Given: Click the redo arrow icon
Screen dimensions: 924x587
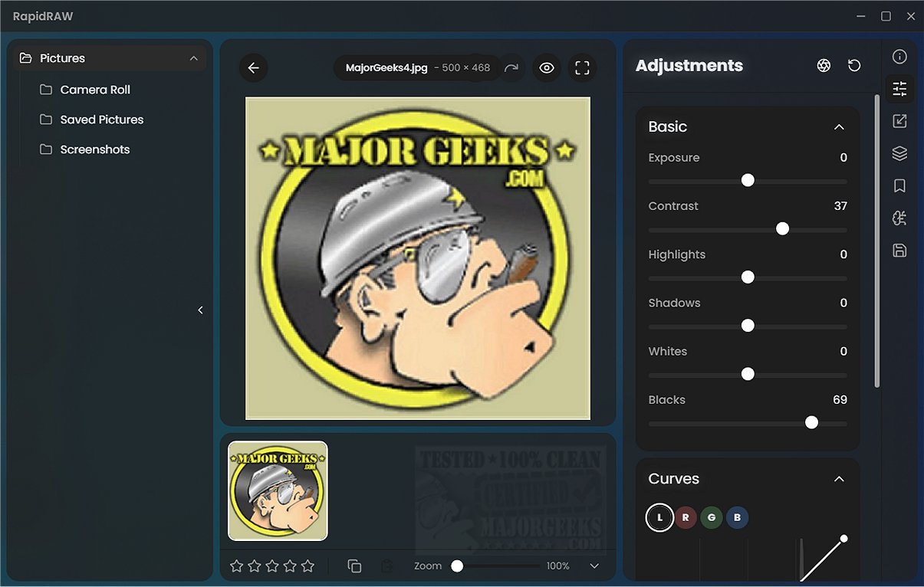Looking at the screenshot, I should (511, 67).
